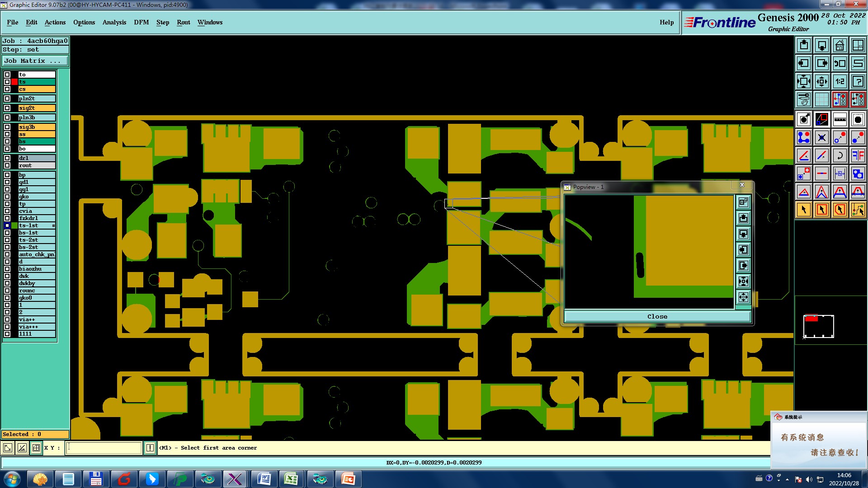Toggle display checkbox for ts layer
This screenshot has height=488, width=868.
(7, 82)
